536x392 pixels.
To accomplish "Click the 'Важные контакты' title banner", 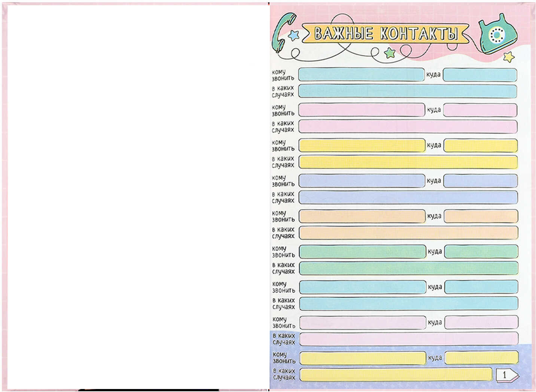I will (386, 33).
